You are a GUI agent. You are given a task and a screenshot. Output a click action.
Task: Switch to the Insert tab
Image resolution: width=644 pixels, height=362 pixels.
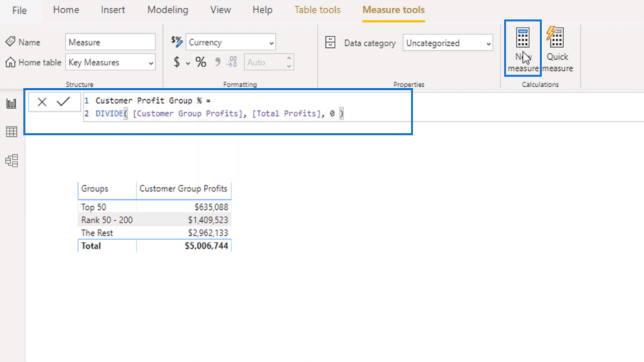coord(113,10)
